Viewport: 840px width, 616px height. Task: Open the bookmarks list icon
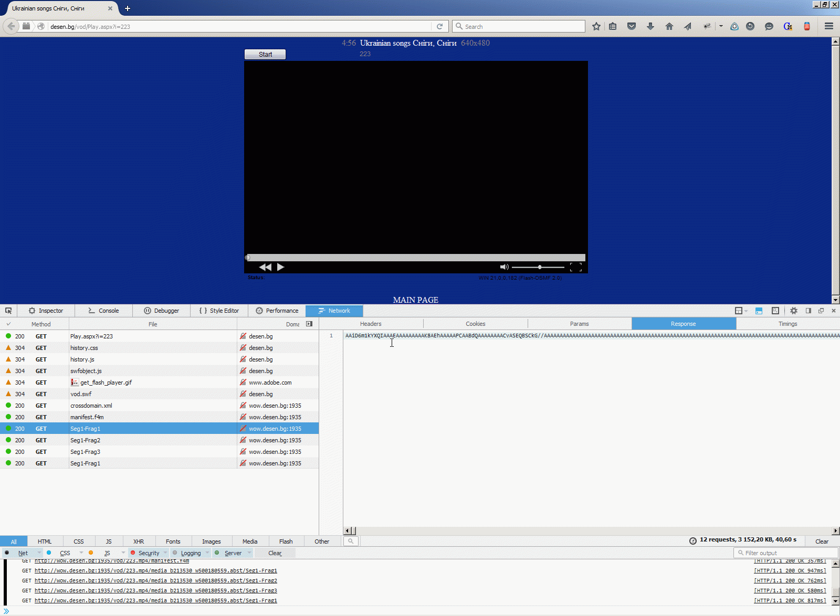(613, 26)
